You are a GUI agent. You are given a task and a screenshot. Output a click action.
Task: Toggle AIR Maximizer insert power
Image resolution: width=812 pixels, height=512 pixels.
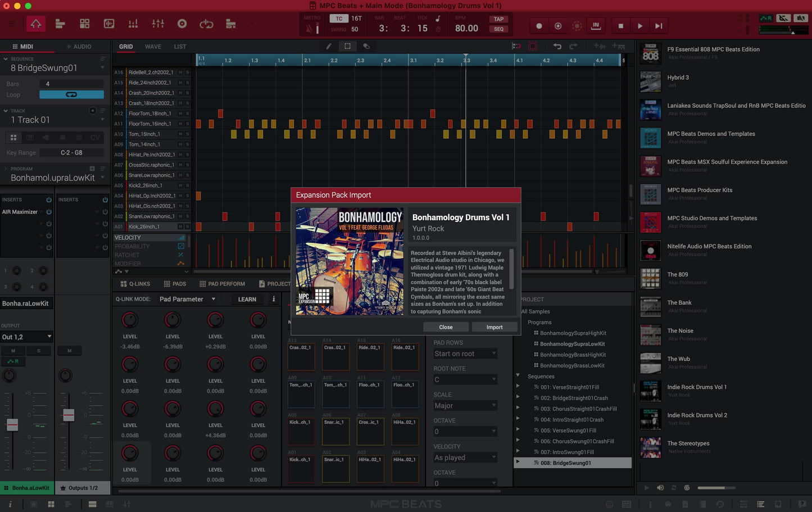49,212
